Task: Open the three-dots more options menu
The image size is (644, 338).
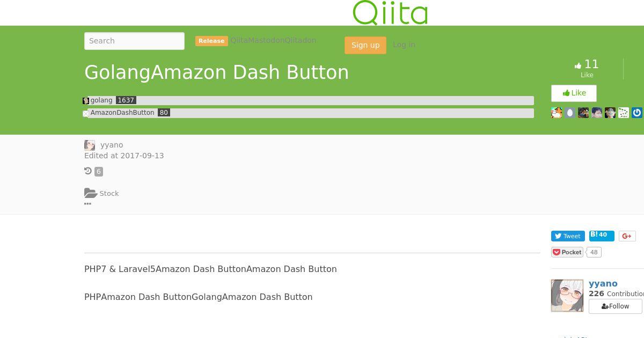Action: pyautogui.click(x=87, y=204)
